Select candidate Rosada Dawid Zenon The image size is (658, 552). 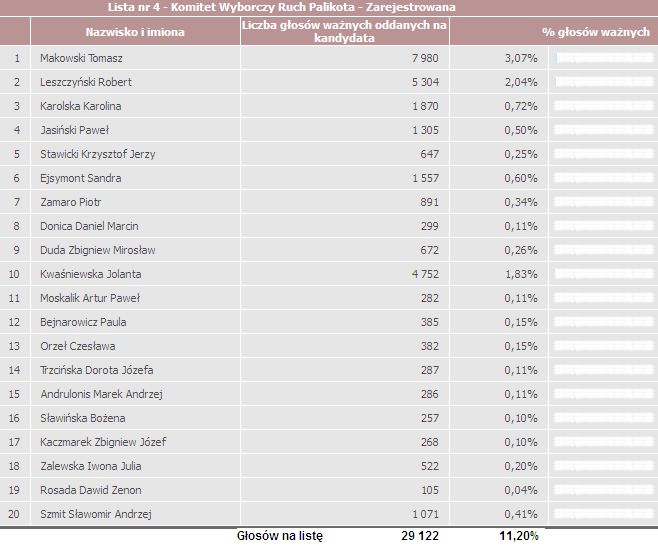[x=91, y=490]
